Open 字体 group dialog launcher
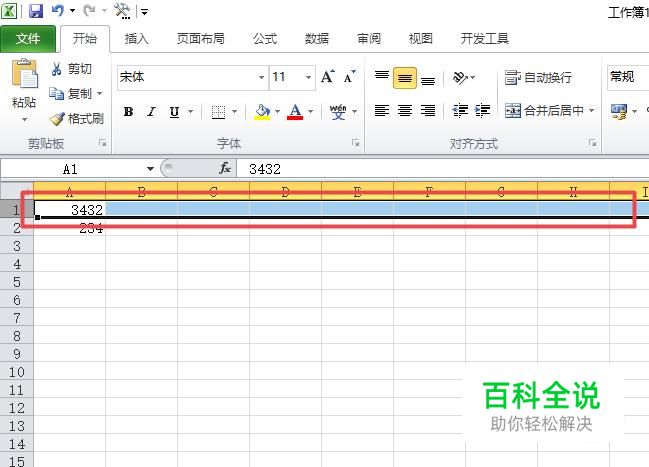This screenshot has height=467, width=649. [355, 143]
